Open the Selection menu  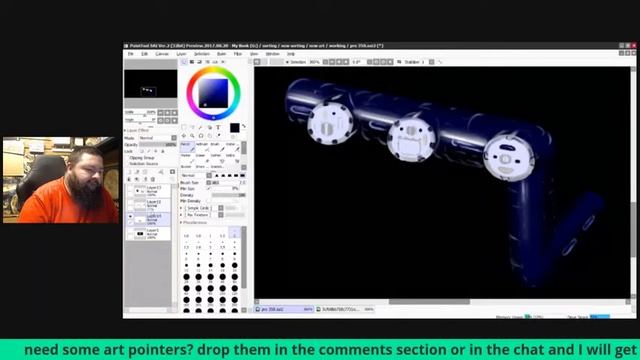201,54
